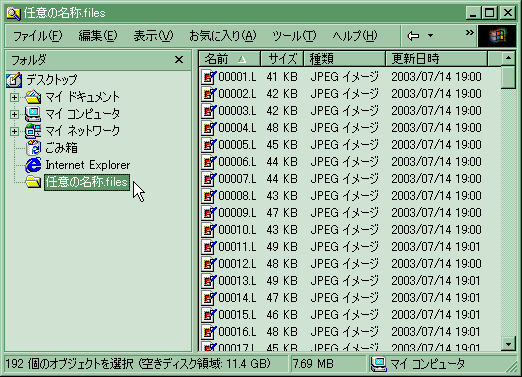The height and width of the screenshot is (377, 522).
Task: Click the date of 00012.L row
Action: tap(436, 264)
